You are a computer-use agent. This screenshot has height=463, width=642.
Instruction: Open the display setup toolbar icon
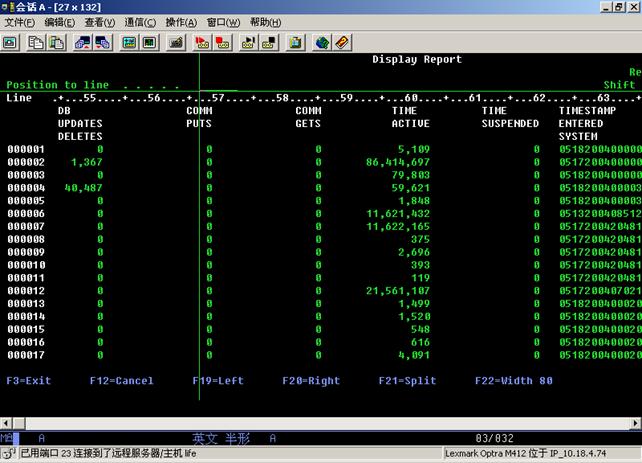pos(129,43)
